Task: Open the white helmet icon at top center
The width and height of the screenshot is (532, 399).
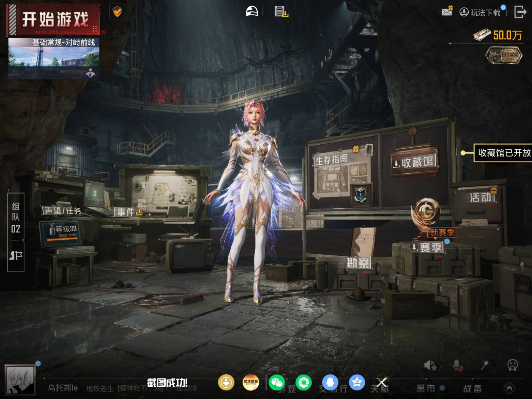Action: point(252,11)
